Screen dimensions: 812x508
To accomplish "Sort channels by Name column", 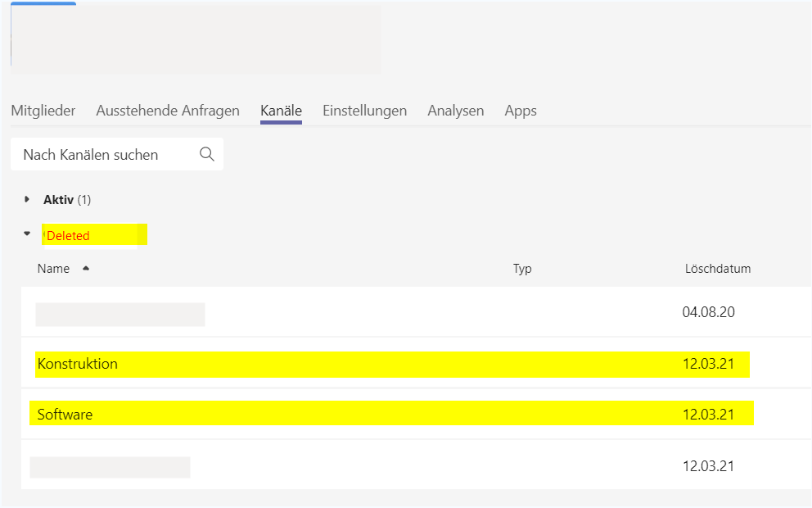I will pyautogui.click(x=53, y=269).
